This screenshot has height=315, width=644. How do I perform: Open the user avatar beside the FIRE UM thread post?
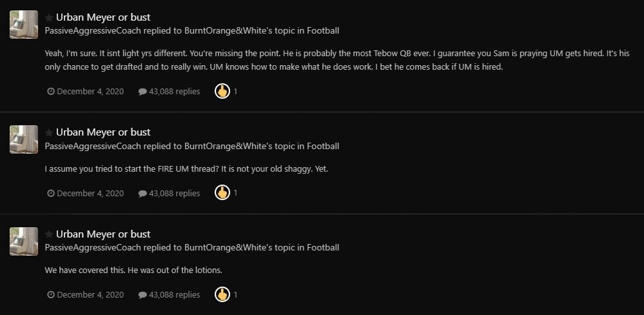point(24,139)
